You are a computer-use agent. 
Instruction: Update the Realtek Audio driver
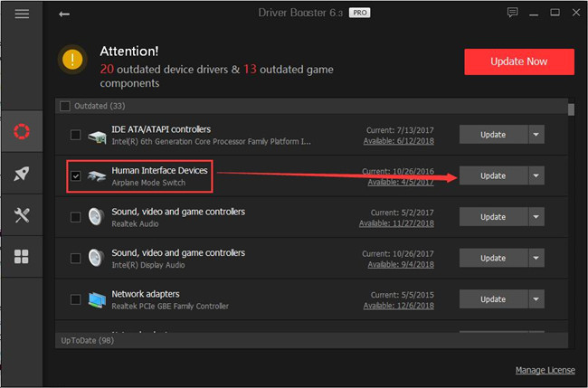[x=494, y=217]
